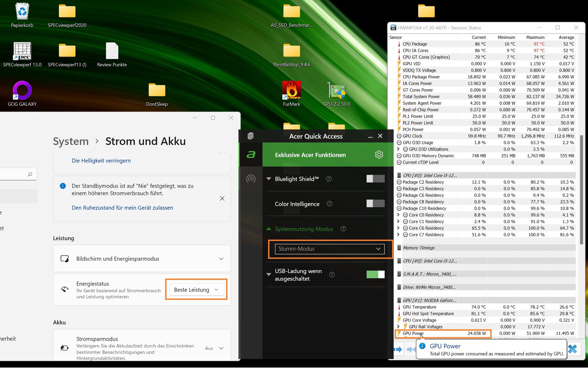588x368 pixels.
Task: Open the FurMark desktop shortcut
Action: [291, 91]
